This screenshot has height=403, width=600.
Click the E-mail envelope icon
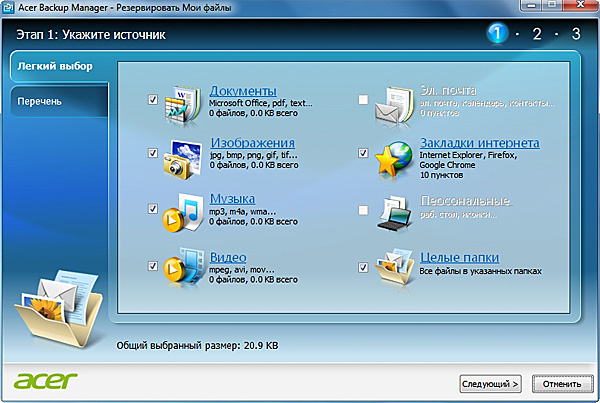392,101
